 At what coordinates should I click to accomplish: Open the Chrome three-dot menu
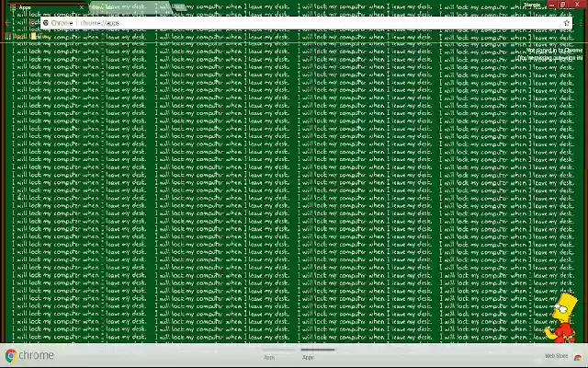581,23
